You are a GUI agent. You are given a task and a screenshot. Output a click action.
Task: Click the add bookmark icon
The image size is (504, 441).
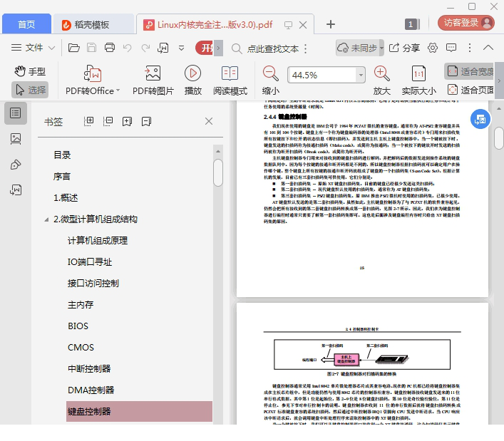pyautogui.click(x=128, y=121)
